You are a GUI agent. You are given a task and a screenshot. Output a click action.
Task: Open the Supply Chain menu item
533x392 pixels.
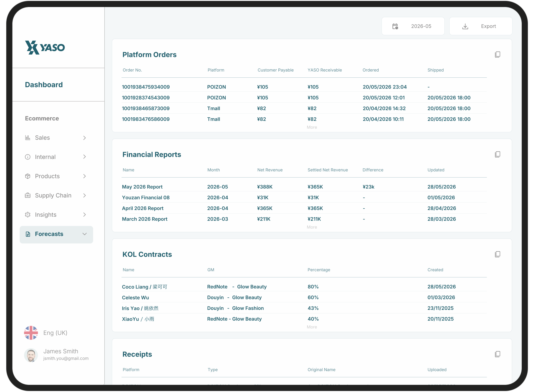pyautogui.click(x=56, y=196)
